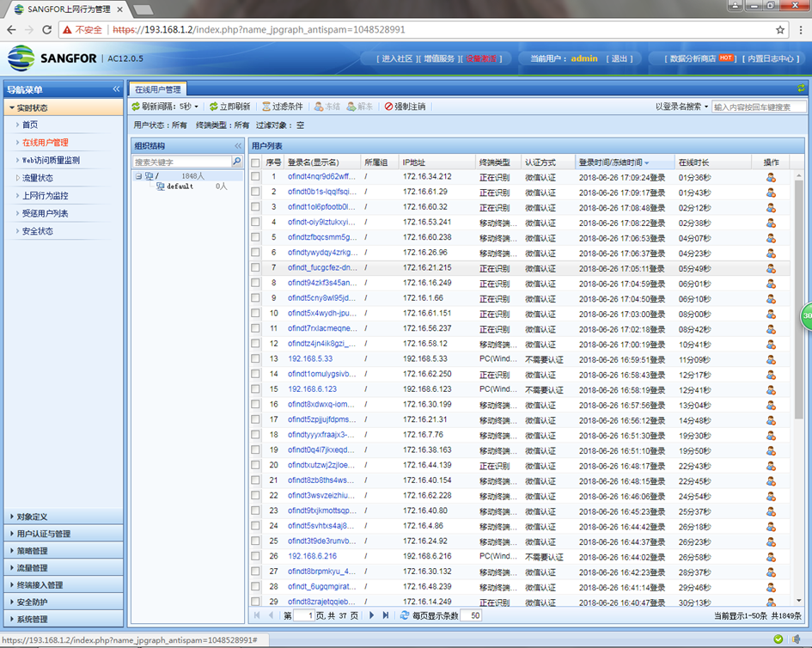Jump to the last page of users
This screenshot has height=648, width=812.
[x=385, y=615]
